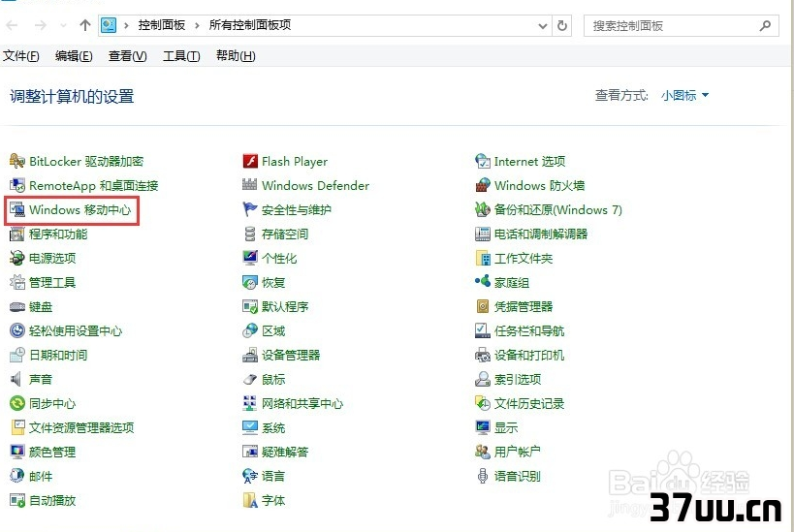Viewport: 794px width, 532px height.
Task: Open the 任务栏和导航 link
Action: 529,330
